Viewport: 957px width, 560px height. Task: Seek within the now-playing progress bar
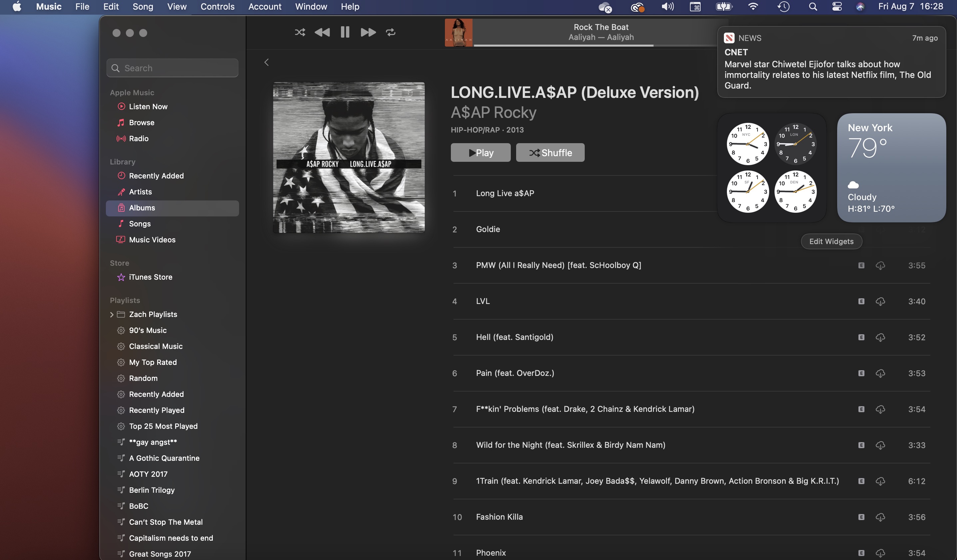(595, 46)
